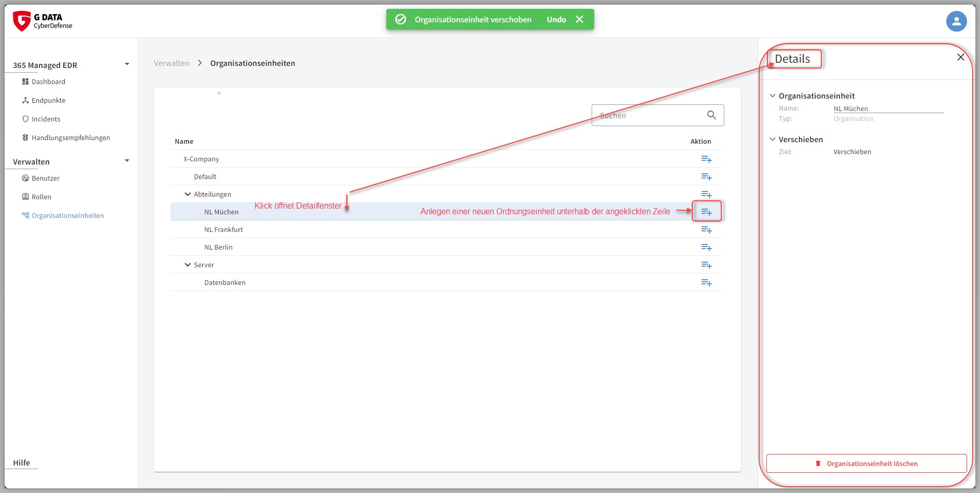Add sub-unit under Abteilungen
980x493 pixels.
pos(706,195)
